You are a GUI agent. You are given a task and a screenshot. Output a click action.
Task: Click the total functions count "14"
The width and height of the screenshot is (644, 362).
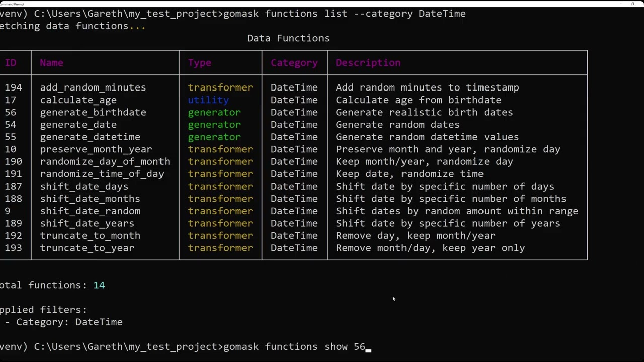[99, 285]
